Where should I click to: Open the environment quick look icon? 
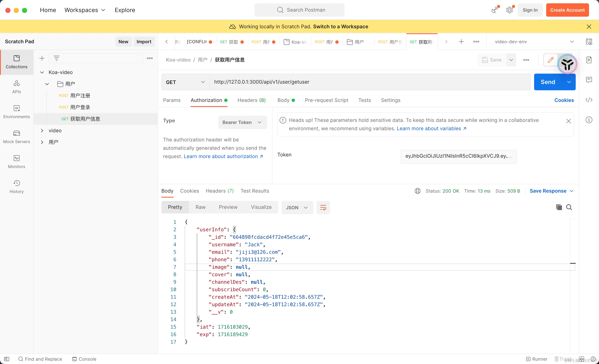click(x=589, y=42)
